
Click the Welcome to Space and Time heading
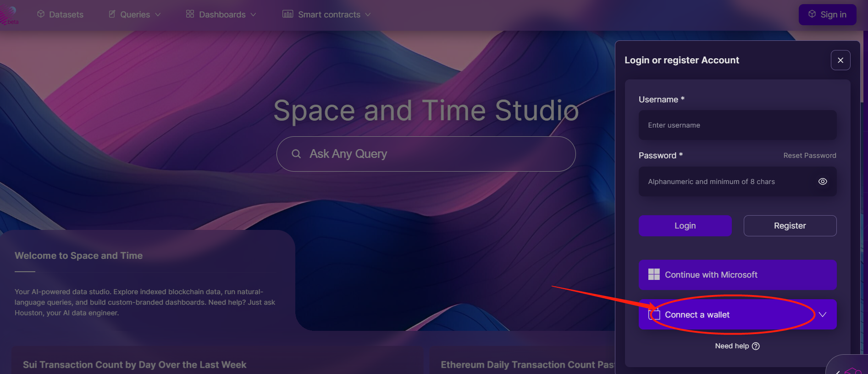[78, 256]
